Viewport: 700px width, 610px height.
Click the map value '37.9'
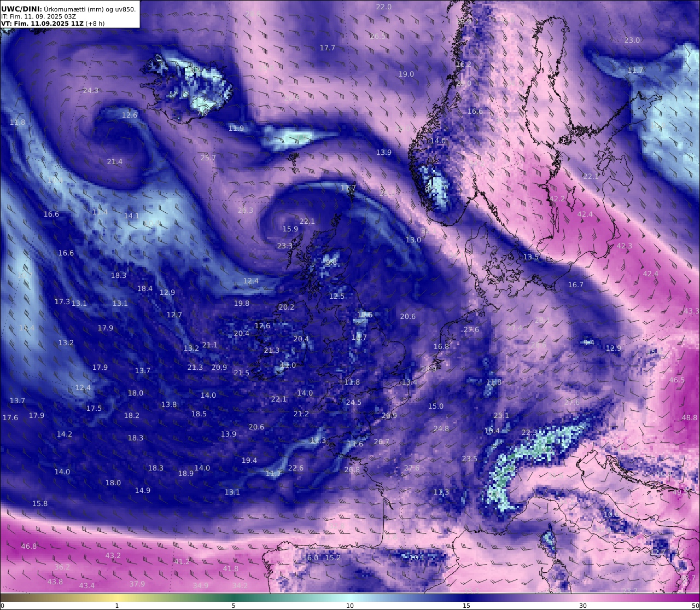(137, 584)
